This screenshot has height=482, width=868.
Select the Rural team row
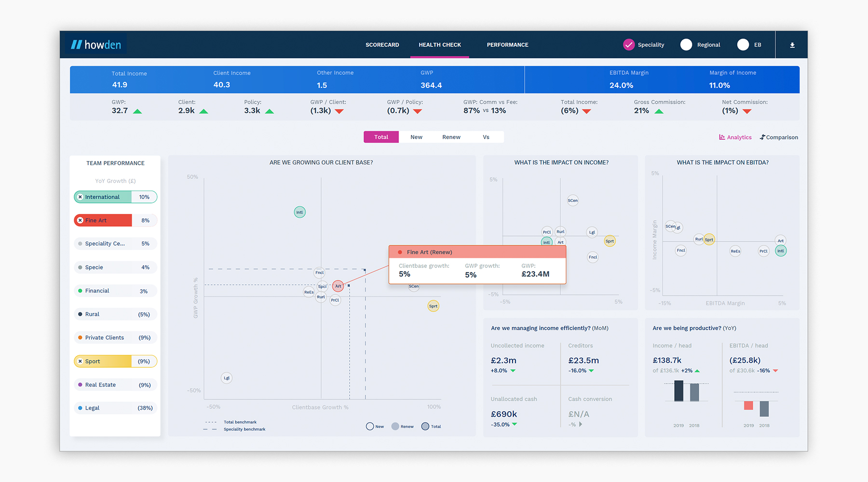click(116, 314)
